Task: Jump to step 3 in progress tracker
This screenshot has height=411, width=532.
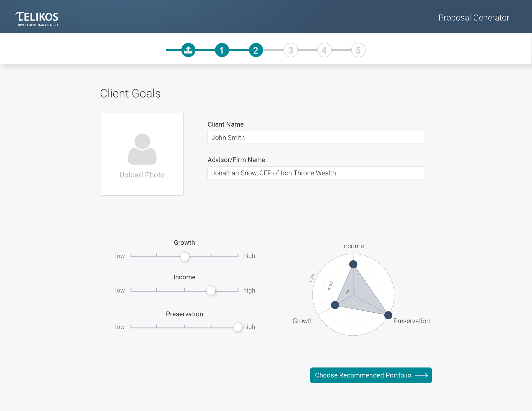Action: pyautogui.click(x=290, y=50)
